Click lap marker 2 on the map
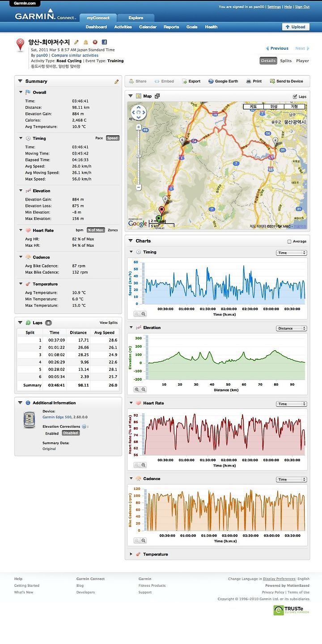 [x=275, y=141]
